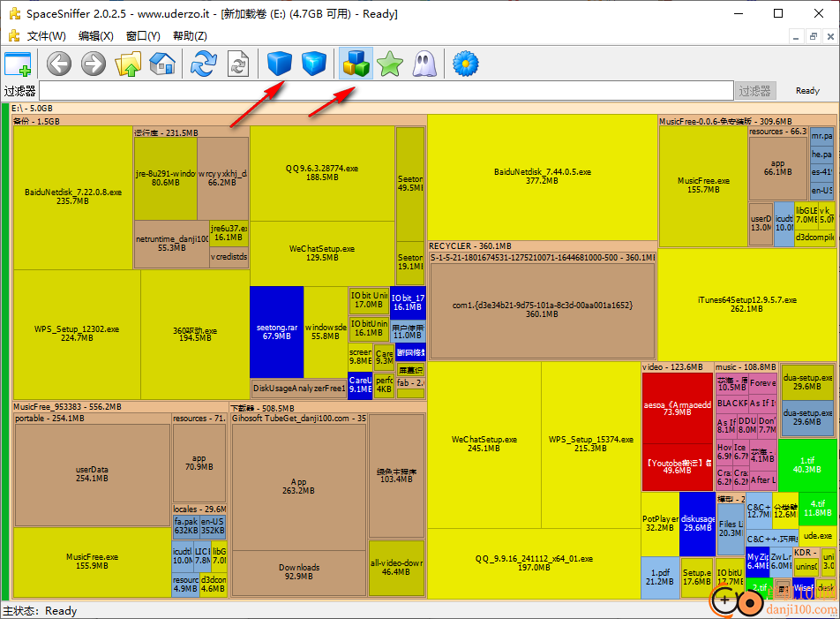Select the red aespa 73.9MB video block
This screenshot has height=619, width=840.
tap(677, 408)
